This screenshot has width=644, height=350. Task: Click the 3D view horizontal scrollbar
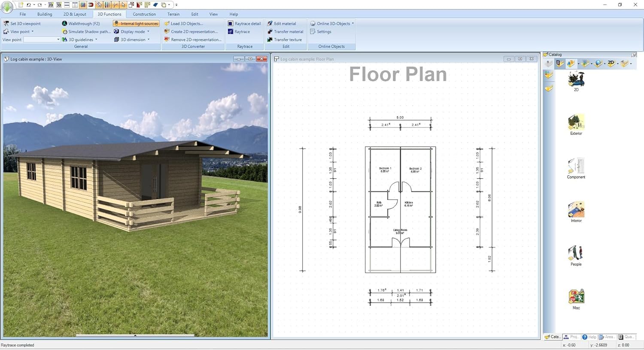point(135,335)
